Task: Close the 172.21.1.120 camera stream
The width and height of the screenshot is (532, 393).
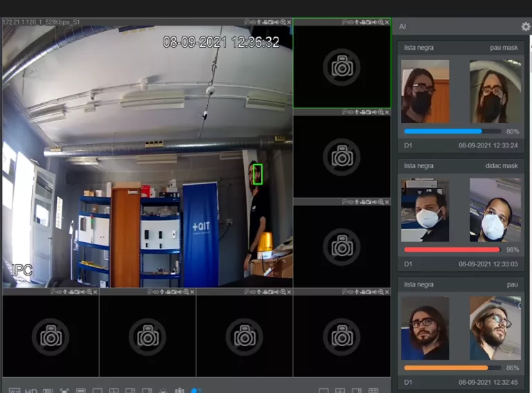Action: pos(289,22)
